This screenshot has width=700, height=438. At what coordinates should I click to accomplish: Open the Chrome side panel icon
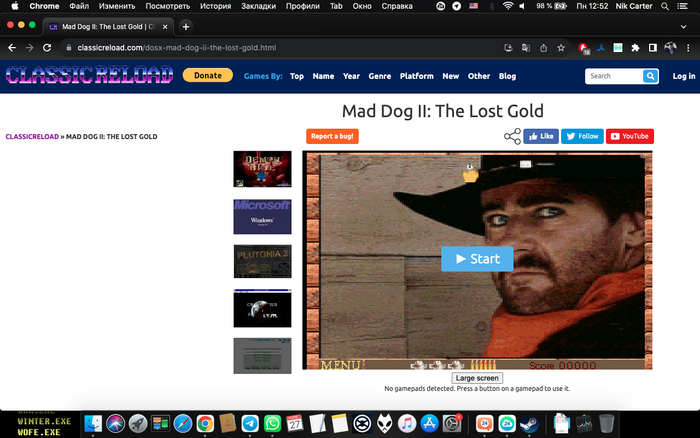(653, 48)
